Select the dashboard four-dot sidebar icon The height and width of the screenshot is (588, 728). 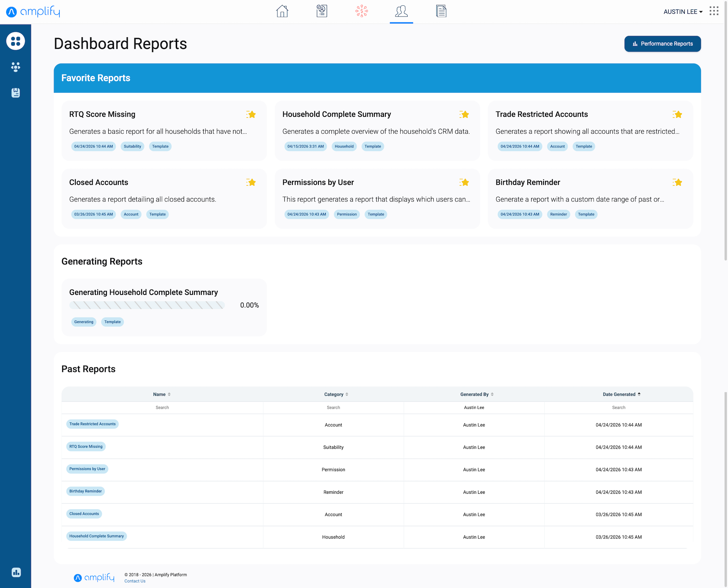pos(16,41)
